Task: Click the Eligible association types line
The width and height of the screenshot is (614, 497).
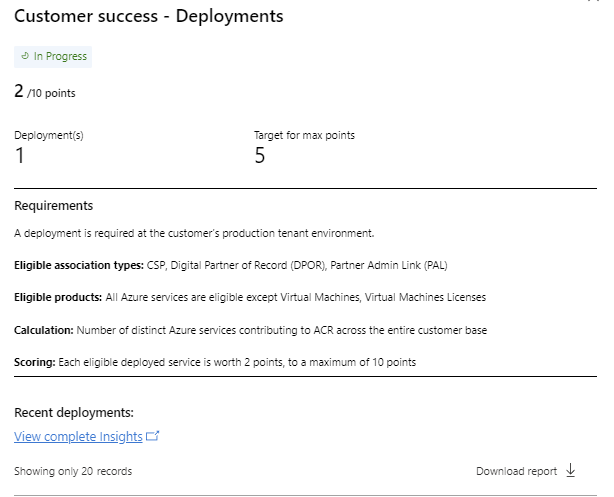Action: 231,266
